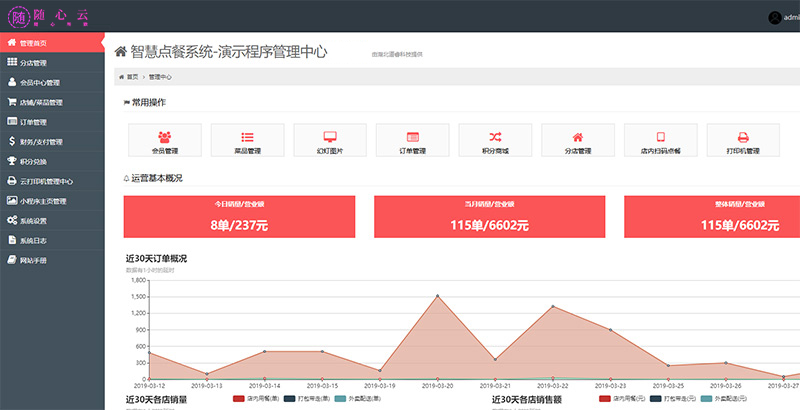
Task: Toggle 店内用餐(单) legend in sales volume chart
Action: coord(253,398)
